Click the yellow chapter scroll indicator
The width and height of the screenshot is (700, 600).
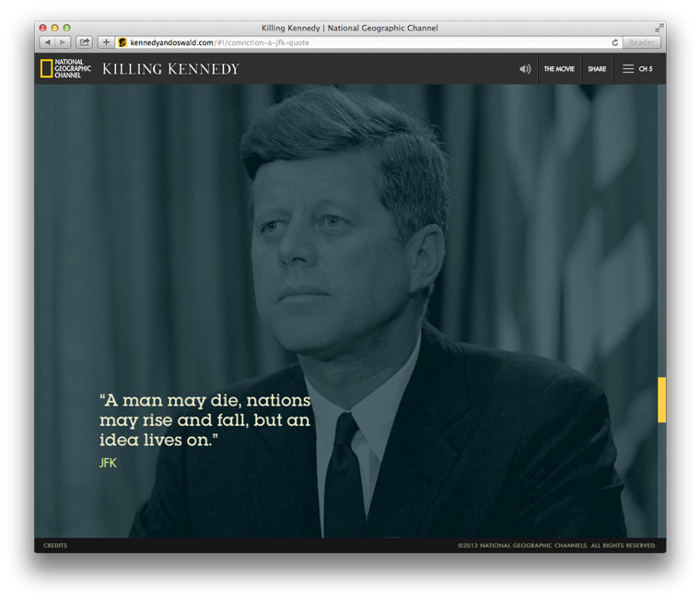click(661, 399)
